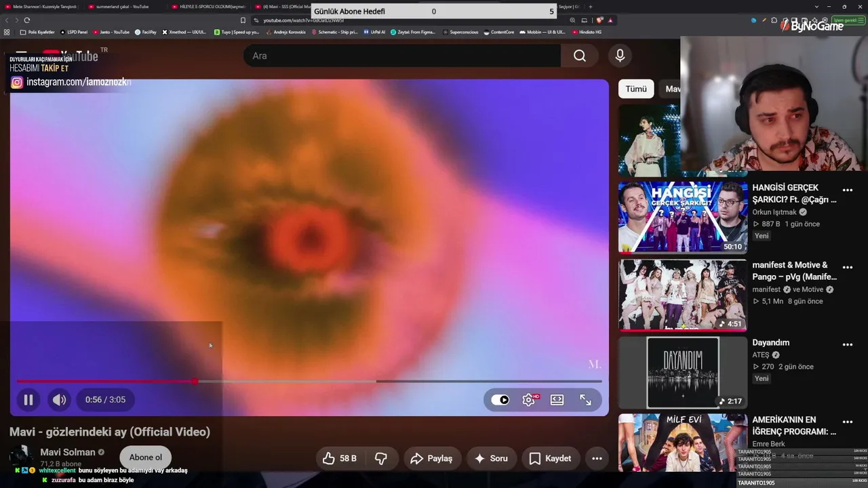This screenshot has width=868, height=488.
Task: Open AMERİKA'NIN EN İĞRENÇ PROGRAMI thumbnail
Action: 682,443
